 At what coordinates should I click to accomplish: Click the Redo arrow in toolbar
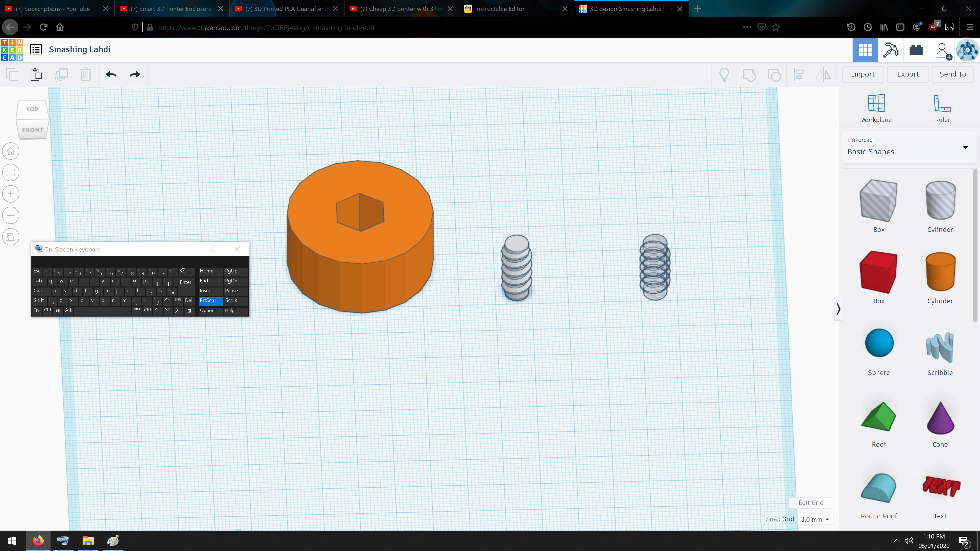point(135,74)
